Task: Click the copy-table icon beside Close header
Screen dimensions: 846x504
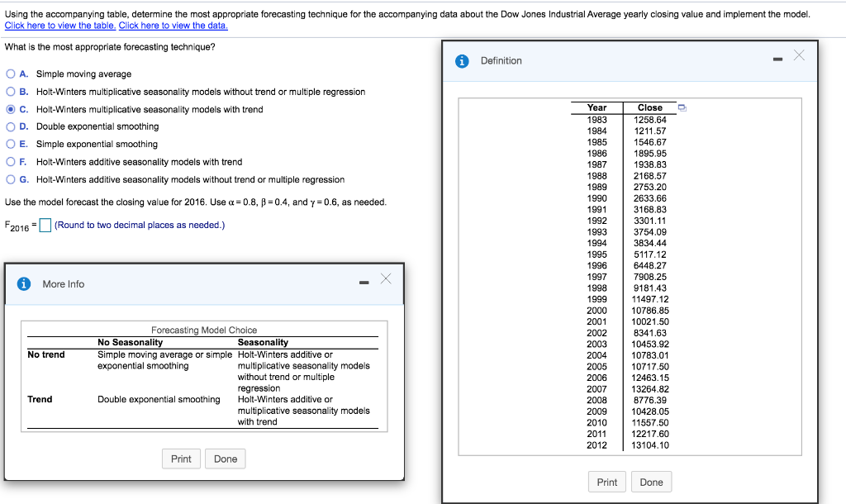Action: [x=682, y=108]
